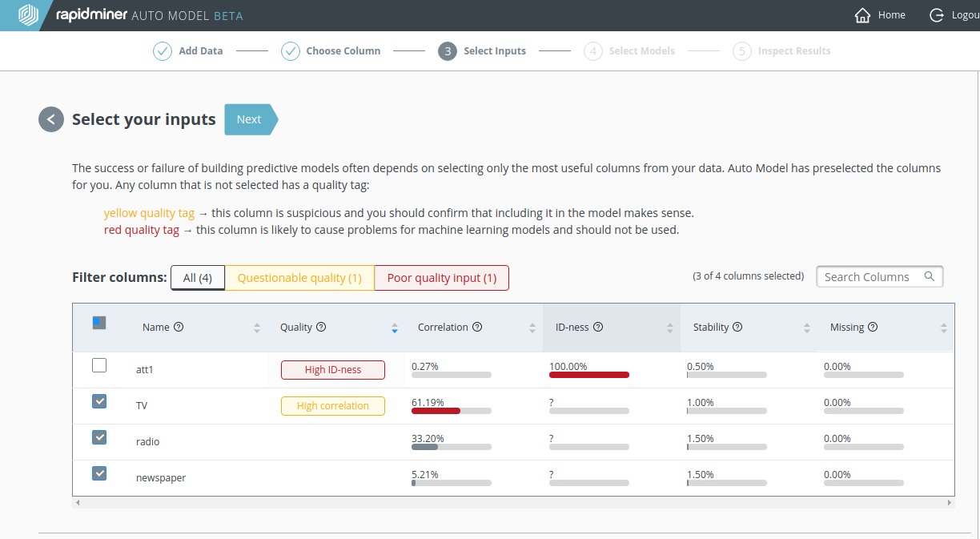Enable the att1 column checkbox
Viewport: 980px width, 539px height.
coord(99,365)
